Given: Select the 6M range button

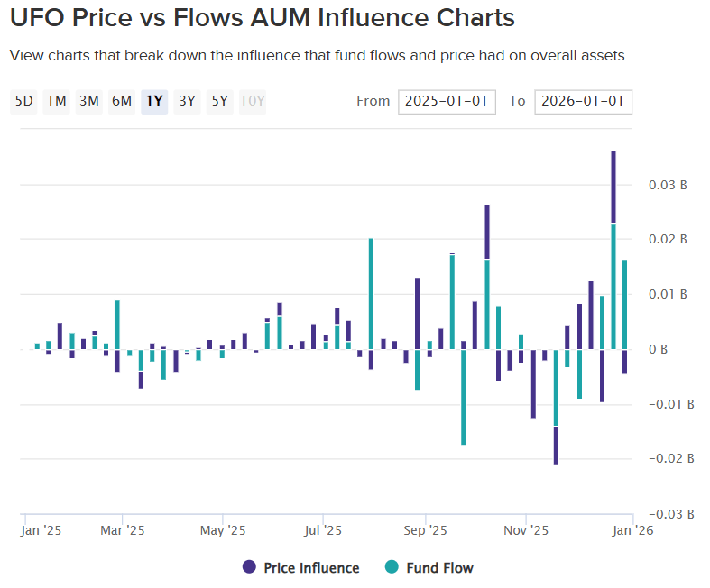Looking at the screenshot, I should tap(122, 101).
